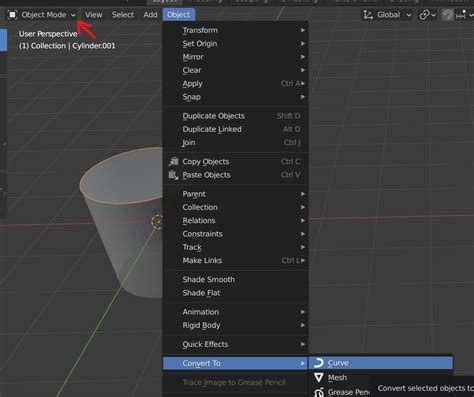Image resolution: width=474 pixels, height=397 pixels.
Task: Expand the Make Links submenu
Action: 236,261
